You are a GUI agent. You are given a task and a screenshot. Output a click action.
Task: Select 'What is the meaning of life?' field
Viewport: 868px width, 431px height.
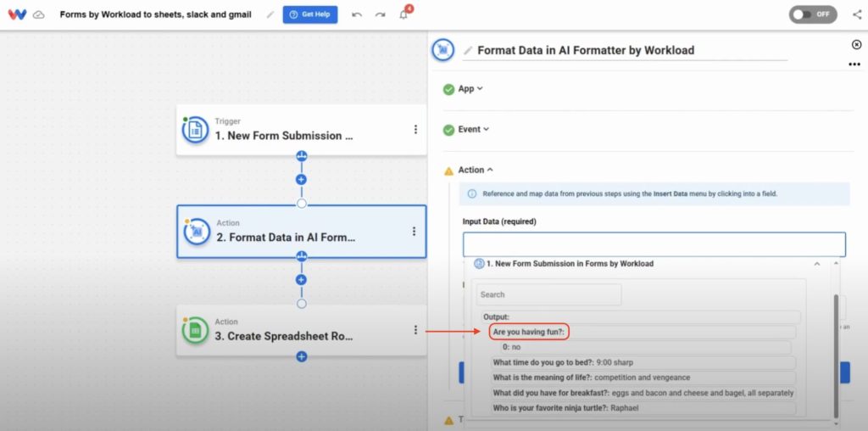point(643,378)
